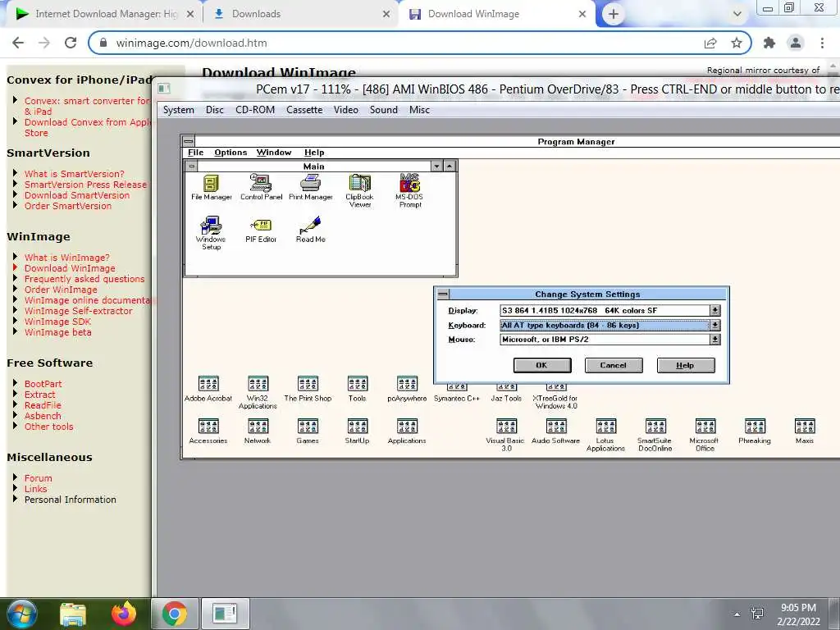The image size is (840, 630).
Task: Open Program Manager control menu box
Action: click(x=188, y=141)
